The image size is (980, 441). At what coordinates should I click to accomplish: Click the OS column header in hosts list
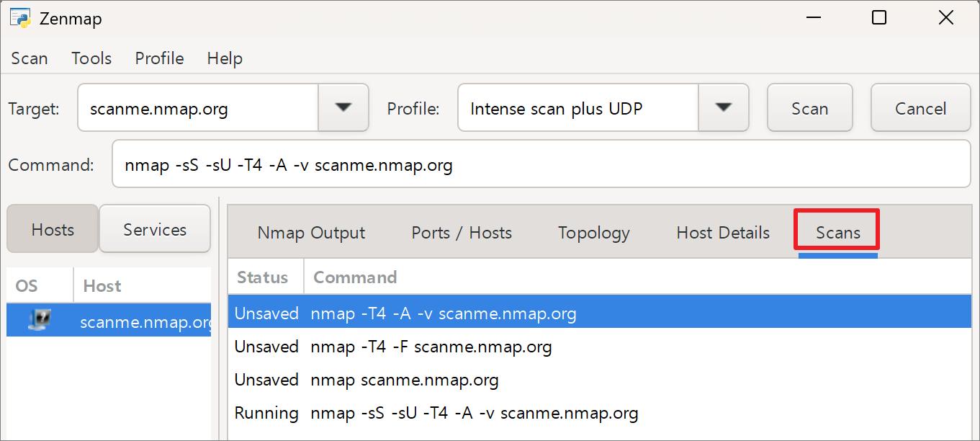40,286
